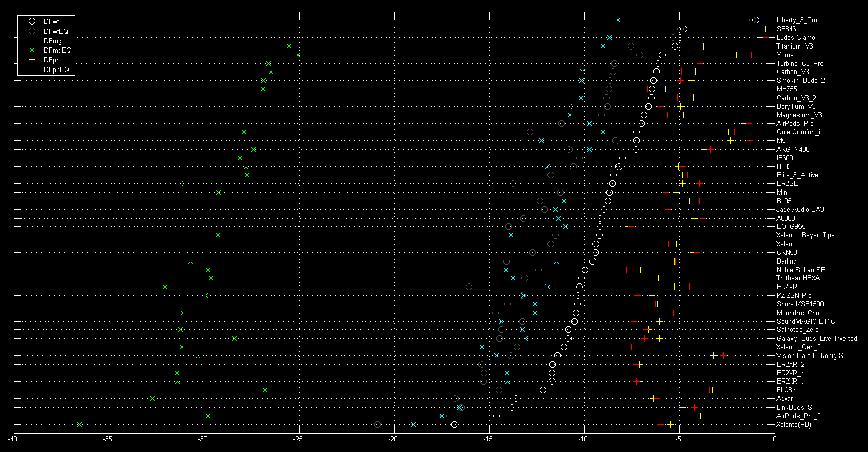Click the MH755 axis label
The width and height of the screenshot is (868, 452).
click(787, 89)
